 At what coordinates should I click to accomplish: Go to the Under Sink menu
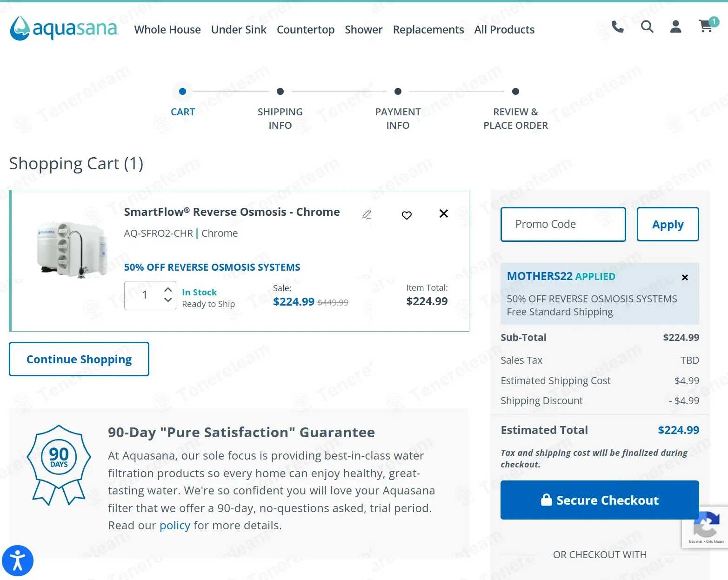239,30
